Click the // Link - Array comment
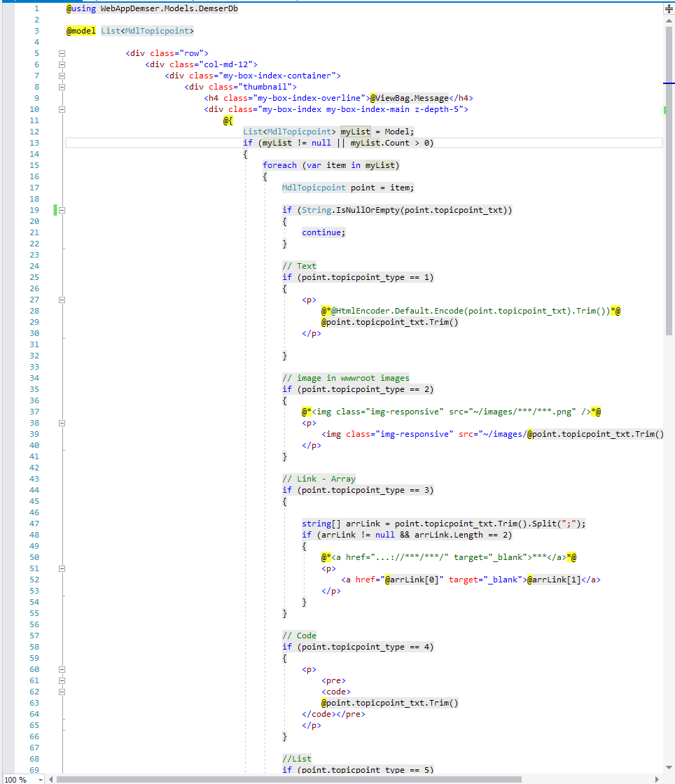 [319, 479]
